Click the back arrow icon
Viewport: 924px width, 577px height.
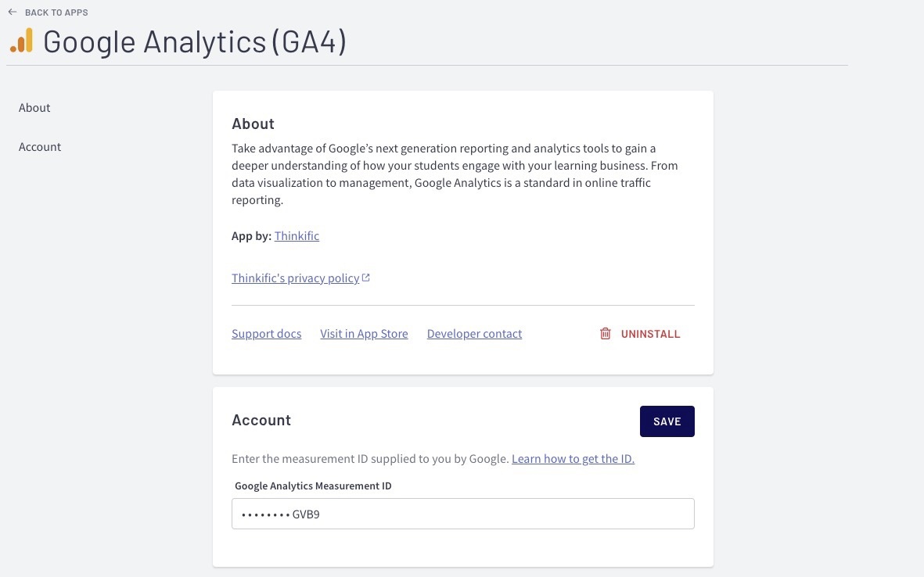point(13,13)
